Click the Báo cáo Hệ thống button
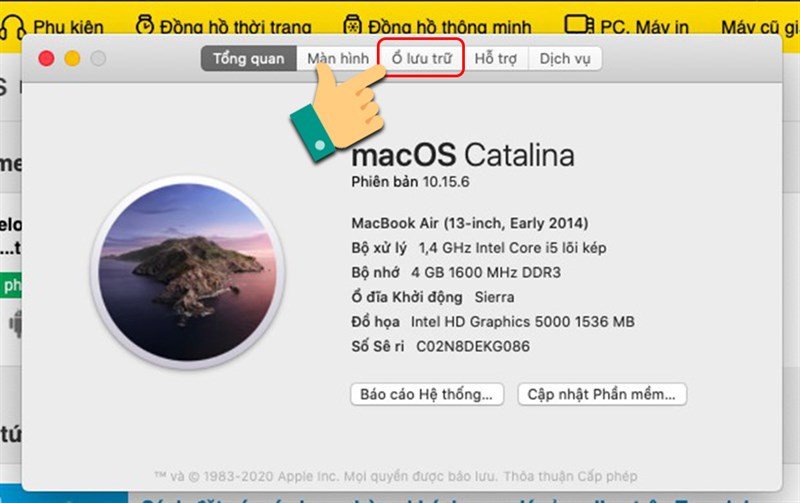Image resolution: width=800 pixels, height=503 pixels. click(x=427, y=394)
